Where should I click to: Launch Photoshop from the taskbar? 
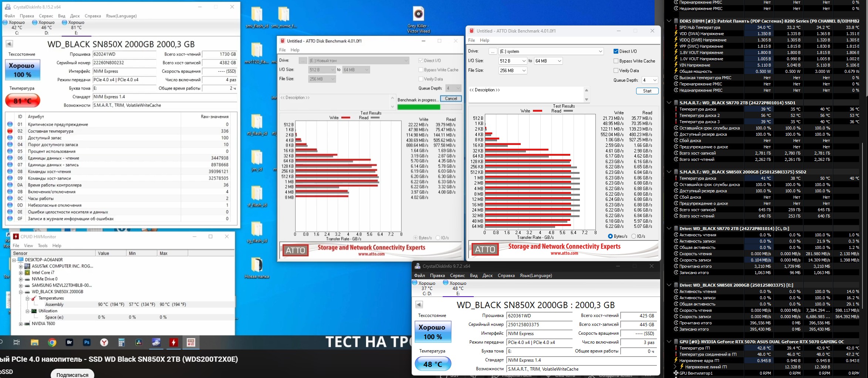pos(87,342)
